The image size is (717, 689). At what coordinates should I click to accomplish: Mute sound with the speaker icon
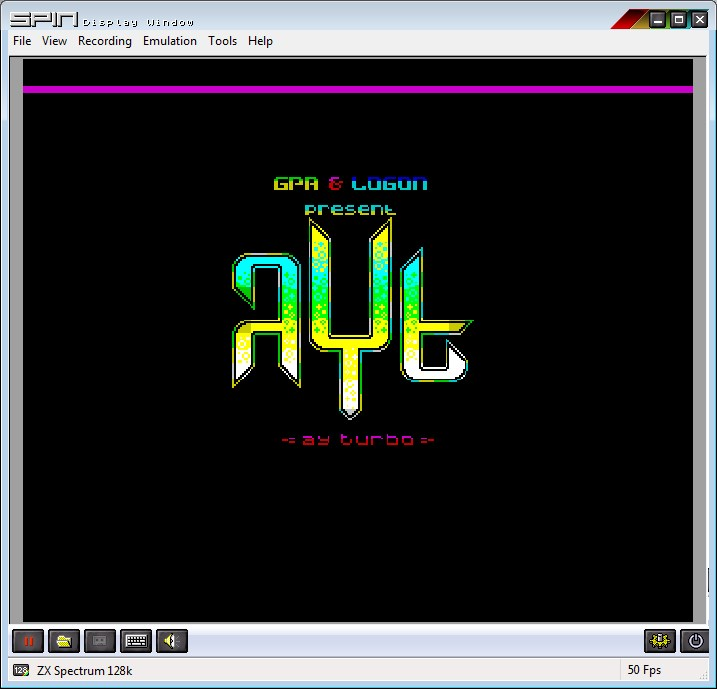pos(171,641)
